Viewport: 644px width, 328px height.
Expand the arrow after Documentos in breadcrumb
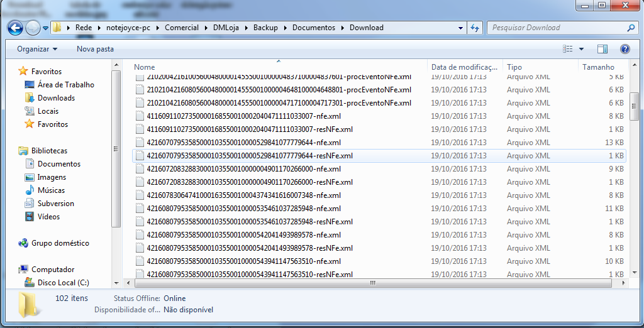(343, 28)
